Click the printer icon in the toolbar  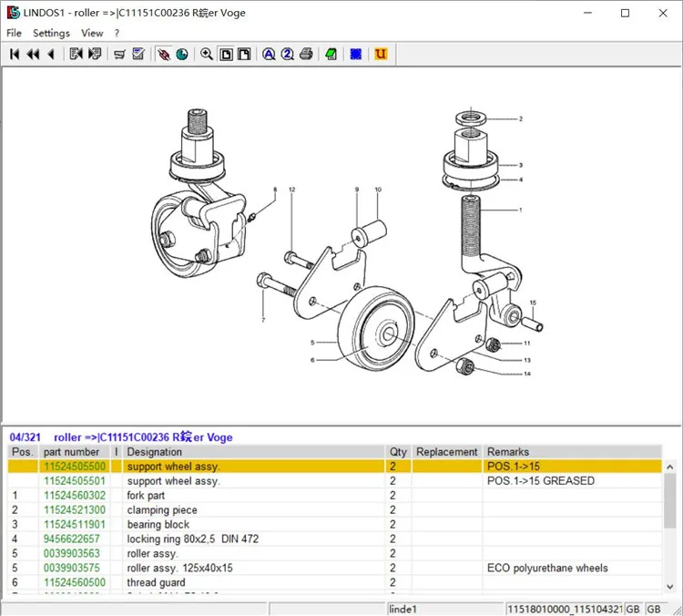tap(307, 55)
